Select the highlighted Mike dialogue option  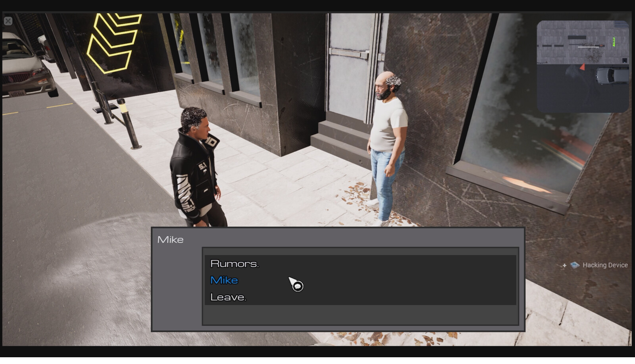coord(224,280)
